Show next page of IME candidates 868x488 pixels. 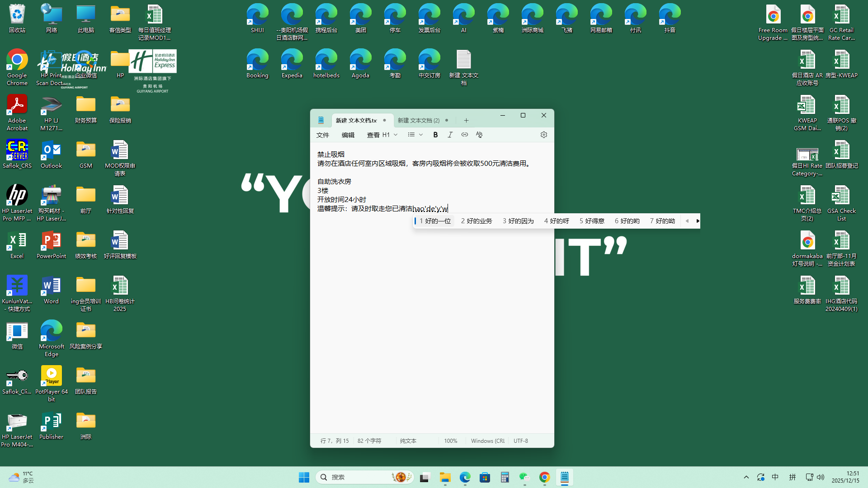coord(698,221)
